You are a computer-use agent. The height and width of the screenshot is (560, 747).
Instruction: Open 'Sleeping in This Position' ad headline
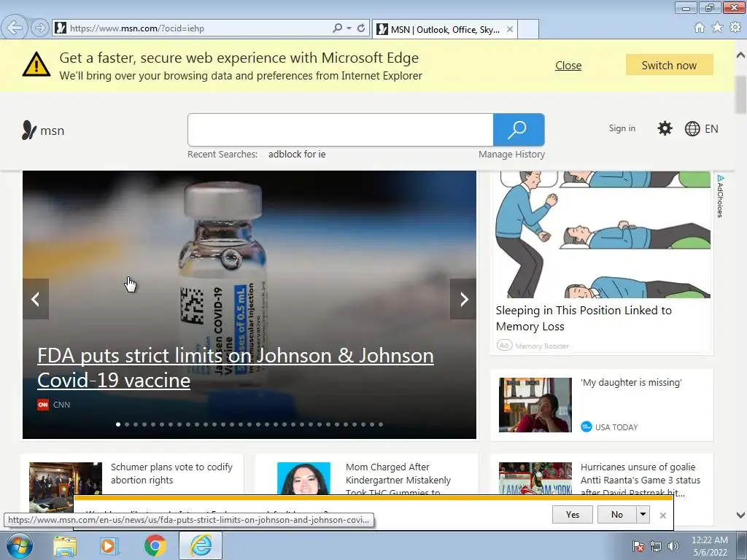[x=584, y=318]
